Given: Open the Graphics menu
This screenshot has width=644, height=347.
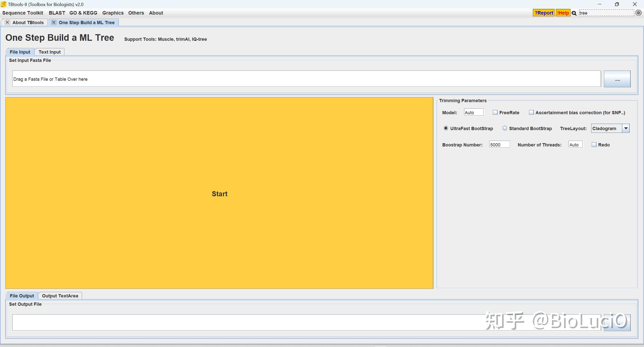Looking at the screenshot, I should [113, 13].
